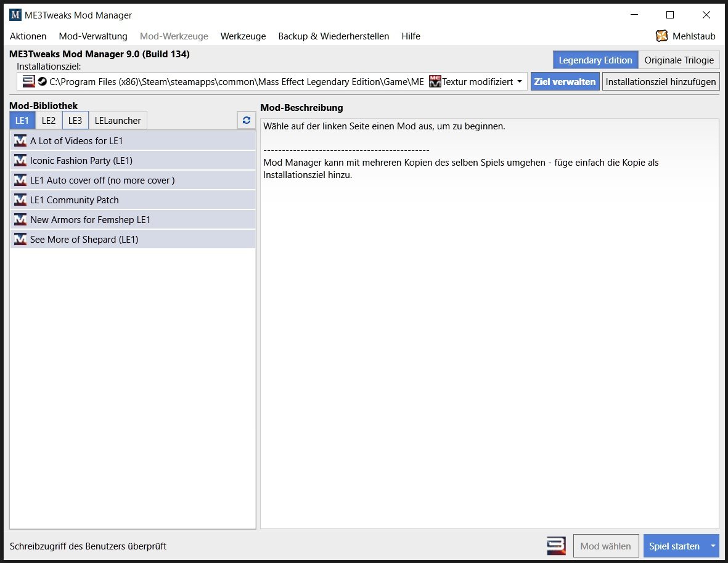Click the Mehlstaub username label
Viewport: 728px width, 563px height.
[693, 36]
